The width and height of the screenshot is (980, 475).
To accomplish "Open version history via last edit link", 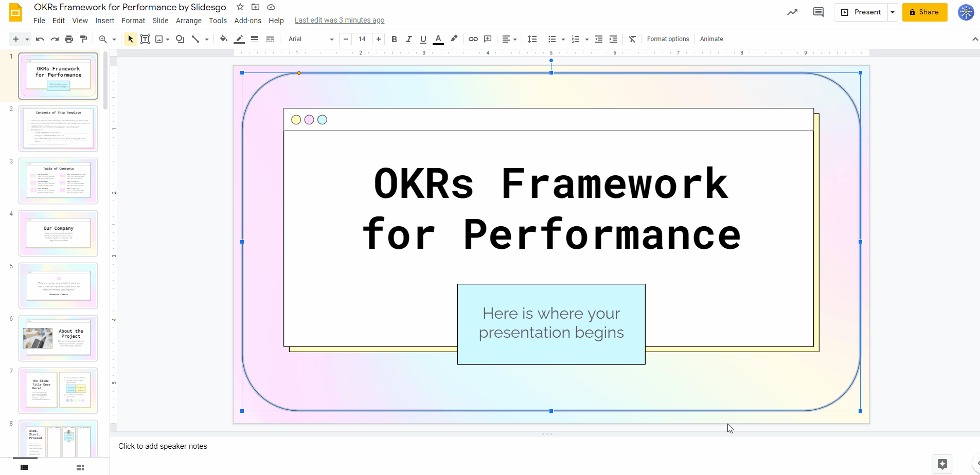I will (x=339, y=20).
